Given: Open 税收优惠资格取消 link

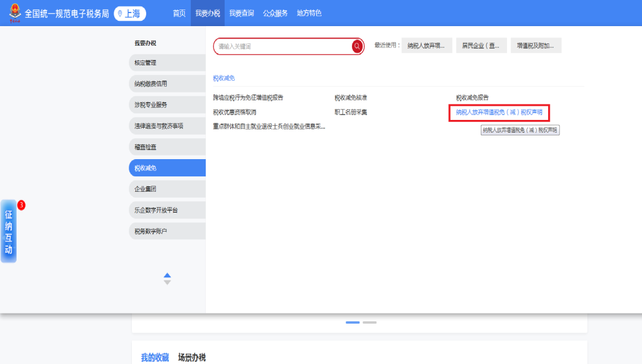Looking at the screenshot, I should (x=235, y=112).
